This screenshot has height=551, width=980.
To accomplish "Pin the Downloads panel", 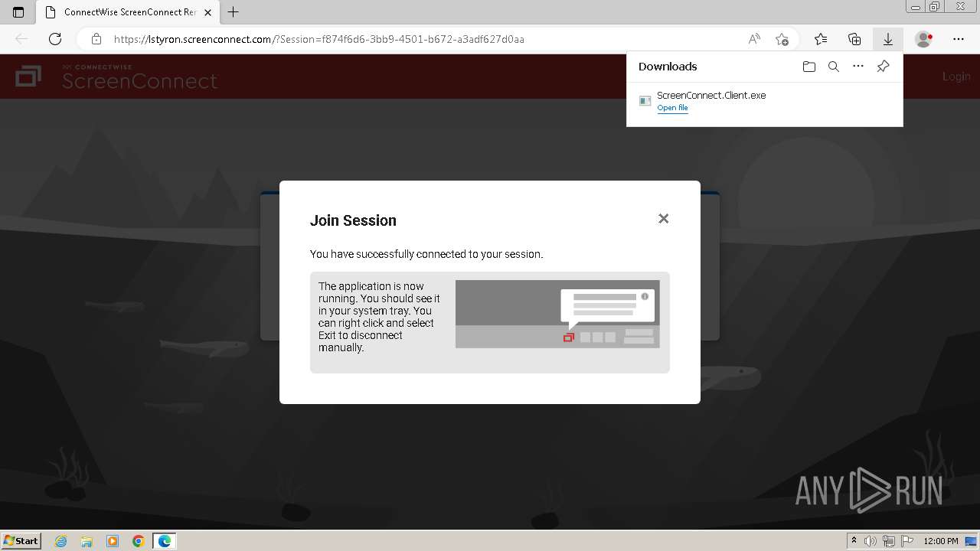I will 883,67.
